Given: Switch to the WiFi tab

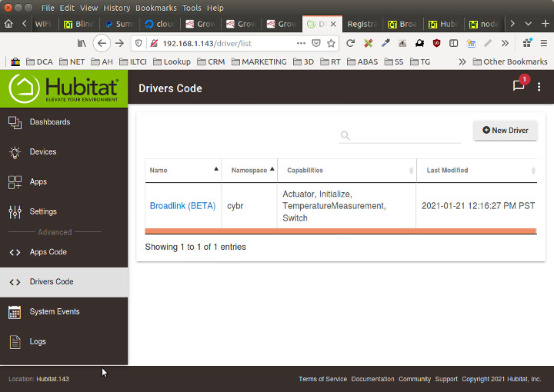Looking at the screenshot, I should pos(43,24).
